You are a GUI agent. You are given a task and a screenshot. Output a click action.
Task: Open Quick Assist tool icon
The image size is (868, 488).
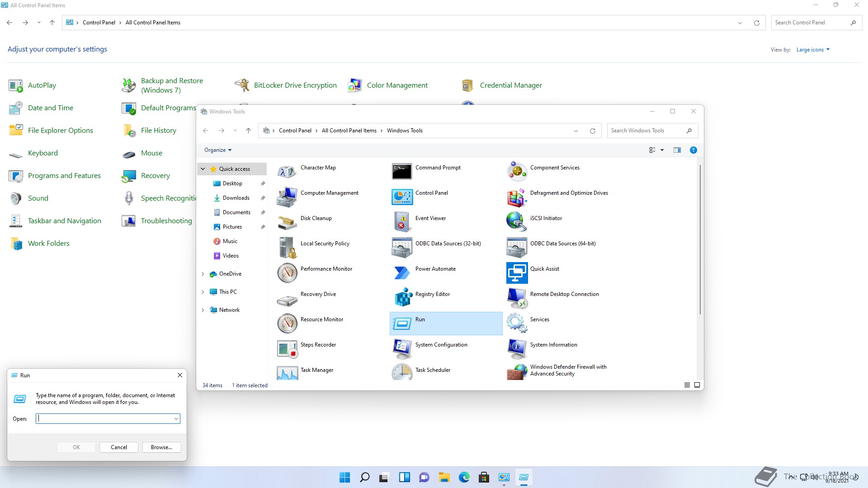tap(517, 272)
